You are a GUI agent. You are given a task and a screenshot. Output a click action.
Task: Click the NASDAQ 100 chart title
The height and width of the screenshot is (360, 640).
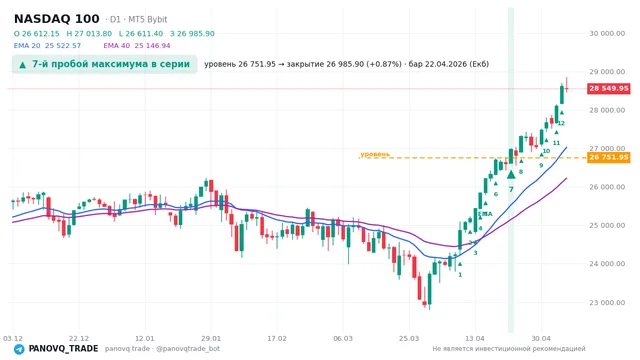(57, 19)
